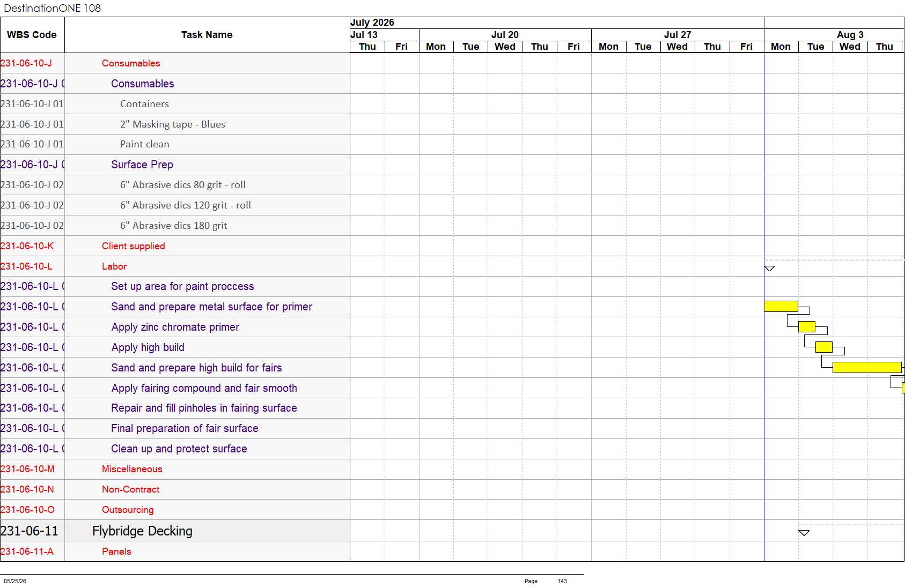Select the Non-Contract row

tap(175, 489)
